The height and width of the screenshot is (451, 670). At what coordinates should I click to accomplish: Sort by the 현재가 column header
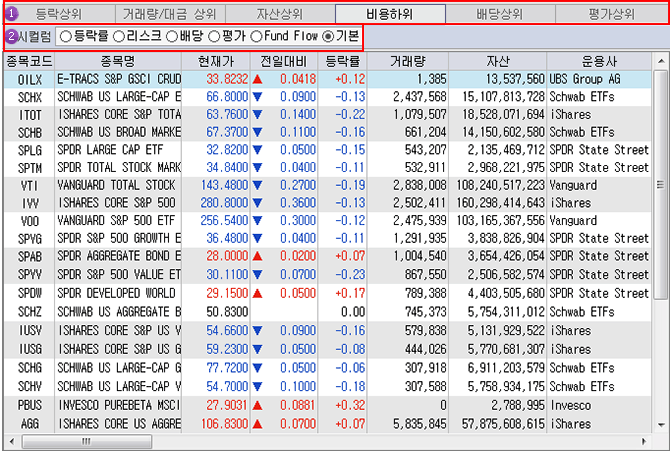pos(216,62)
